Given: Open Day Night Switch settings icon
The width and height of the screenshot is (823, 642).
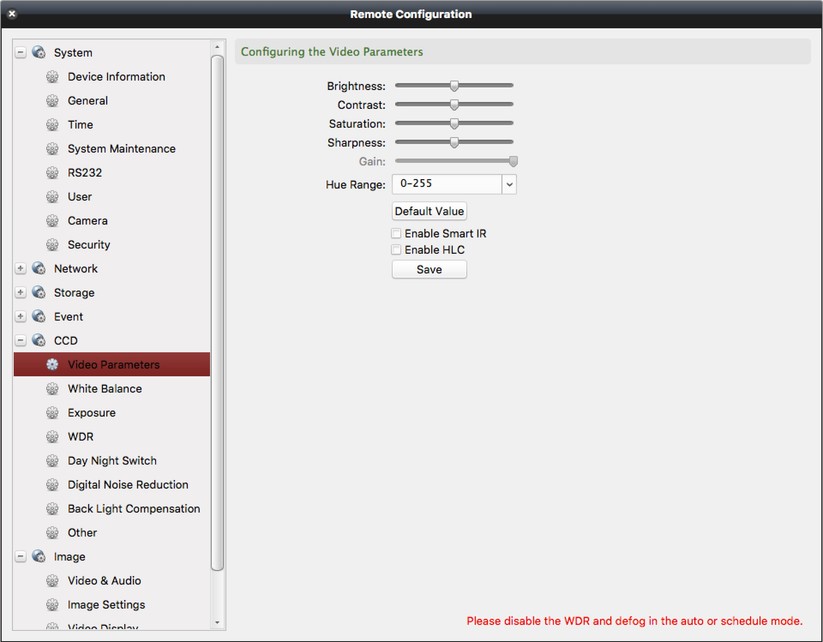Looking at the screenshot, I should 52,460.
